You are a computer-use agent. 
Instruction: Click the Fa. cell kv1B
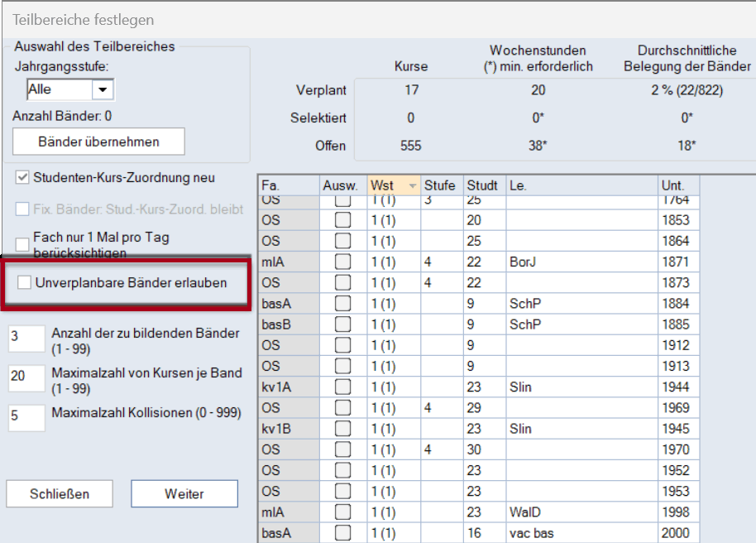point(289,429)
